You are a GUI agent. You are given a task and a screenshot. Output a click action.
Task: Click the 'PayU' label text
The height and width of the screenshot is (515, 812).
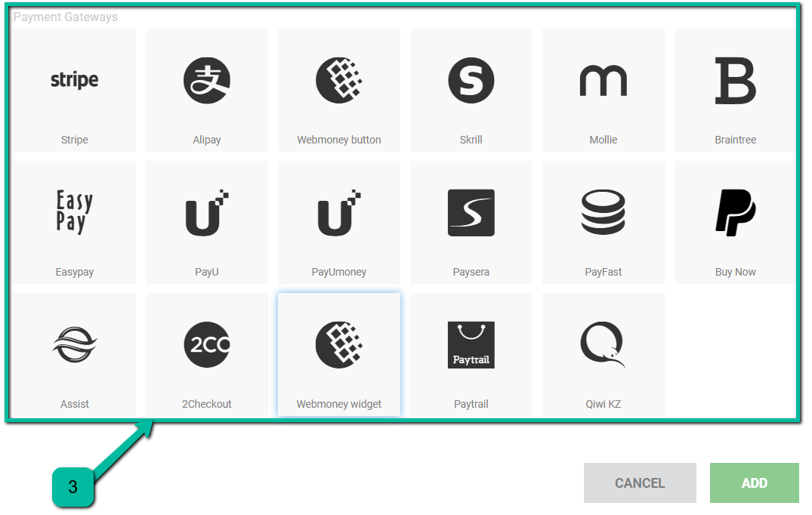(207, 273)
